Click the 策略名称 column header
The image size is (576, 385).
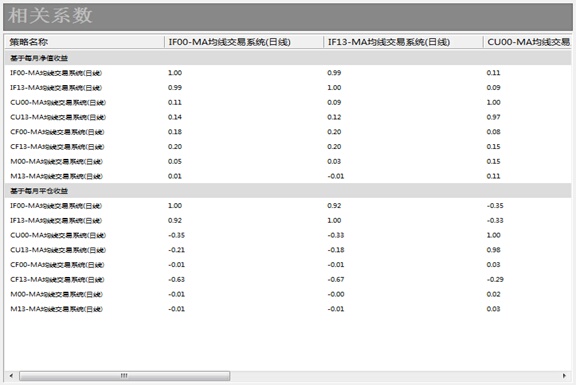tap(84, 42)
